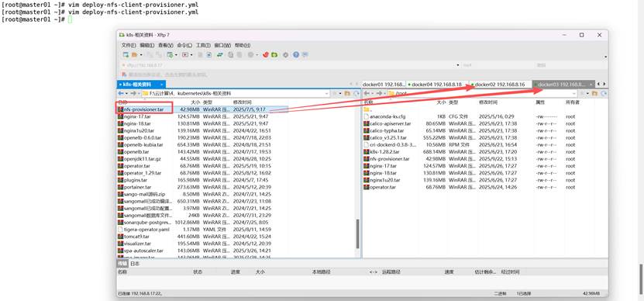
Task: Click the new session toolbar icon
Action: tap(126, 54)
